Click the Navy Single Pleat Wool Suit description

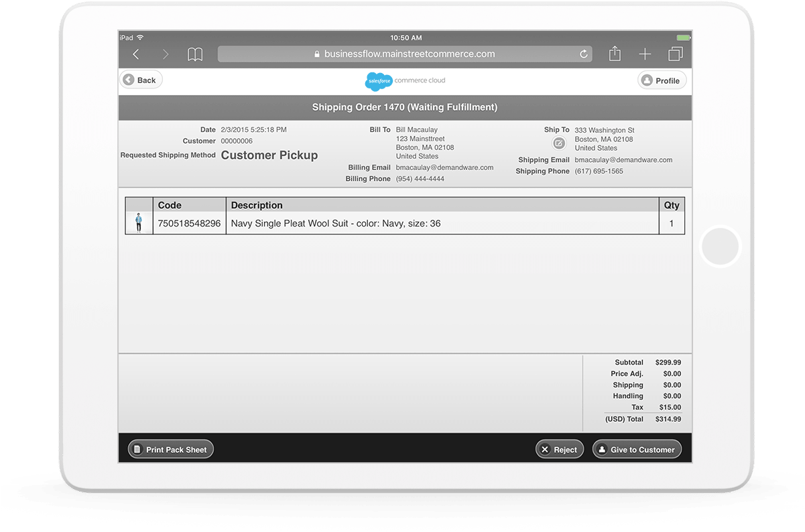pos(336,224)
